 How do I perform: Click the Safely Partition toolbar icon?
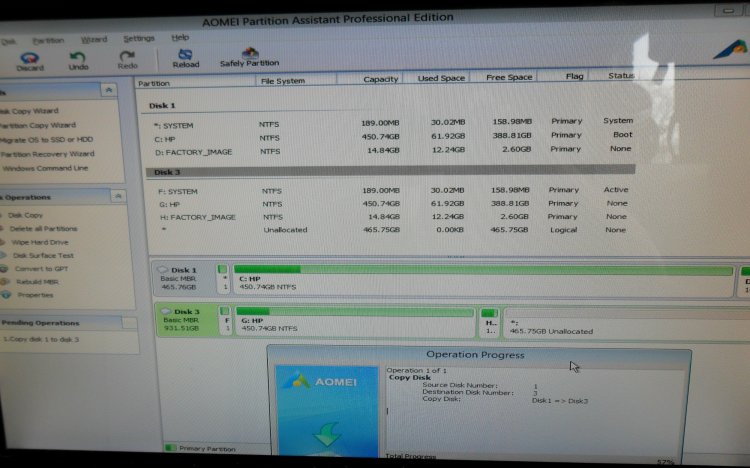click(x=249, y=57)
